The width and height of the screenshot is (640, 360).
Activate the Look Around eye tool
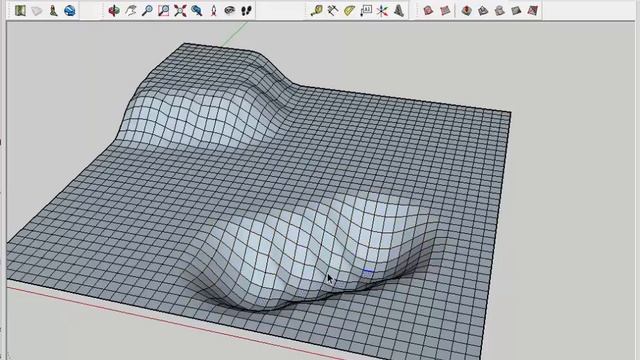coord(230,10)
